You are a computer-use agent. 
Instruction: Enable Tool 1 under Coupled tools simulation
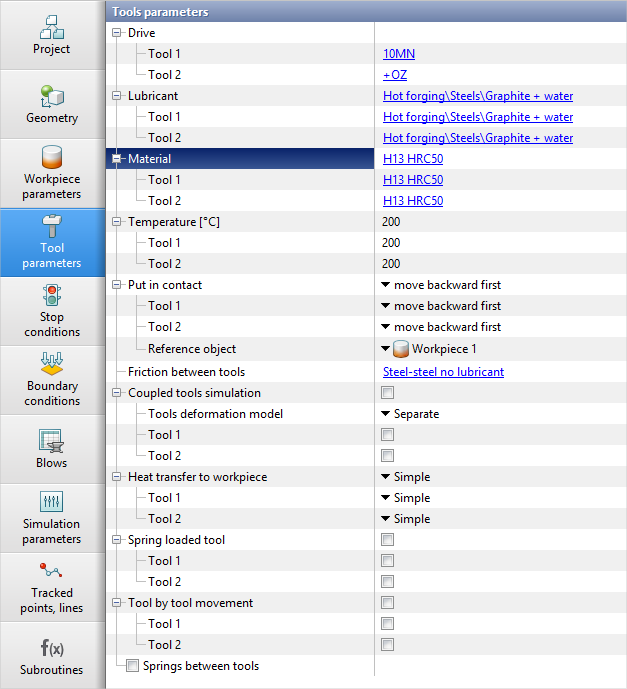[x=388, y=435]
